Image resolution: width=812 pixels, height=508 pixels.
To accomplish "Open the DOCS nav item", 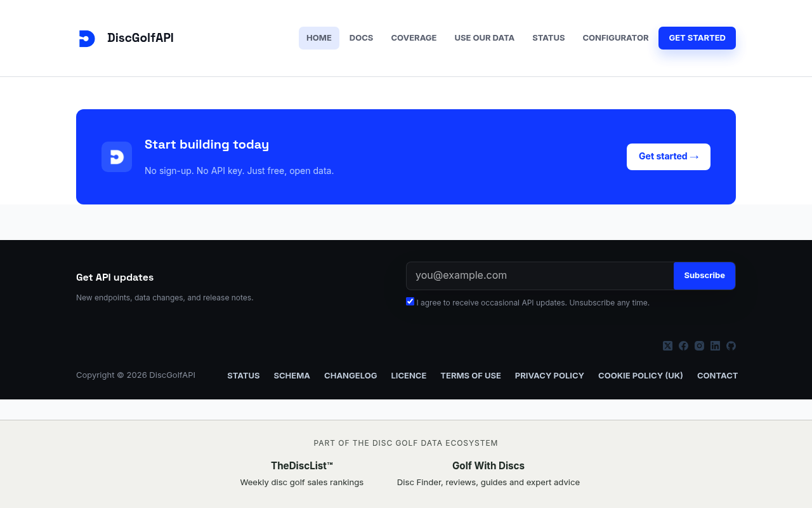I will coord(361,38).
